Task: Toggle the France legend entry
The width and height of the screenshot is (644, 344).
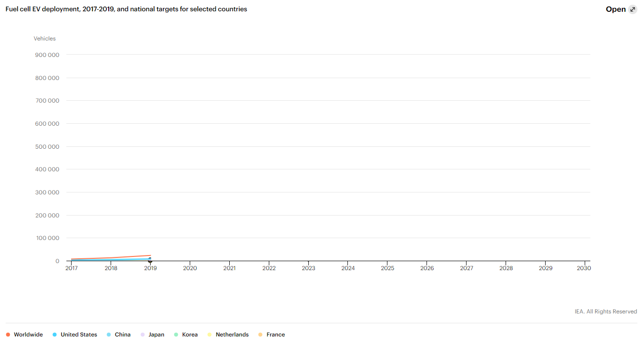Action: [x=272, y=335]
